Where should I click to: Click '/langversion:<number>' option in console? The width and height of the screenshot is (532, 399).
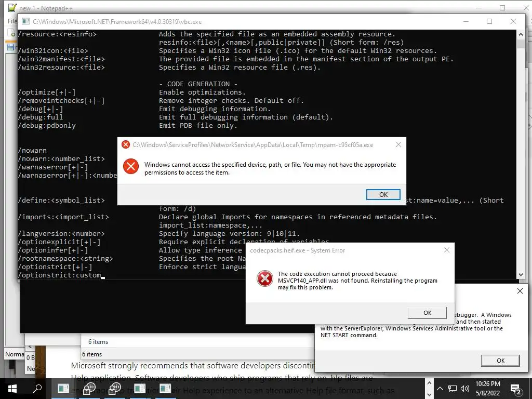point(61,233)
